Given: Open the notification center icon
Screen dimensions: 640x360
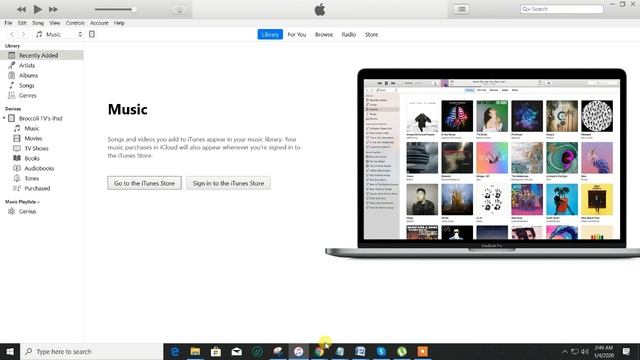Looking at the screenshot, I should (x=626, y=351).
